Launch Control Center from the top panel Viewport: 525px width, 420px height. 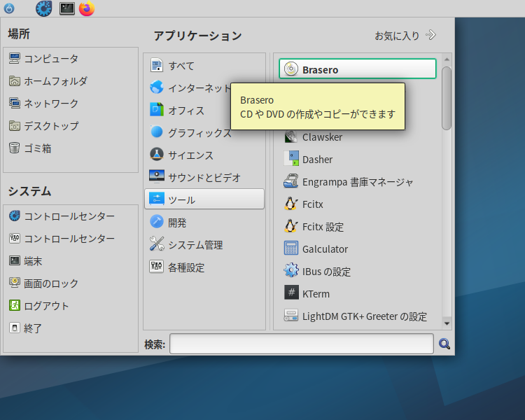(x=44, y=8)
